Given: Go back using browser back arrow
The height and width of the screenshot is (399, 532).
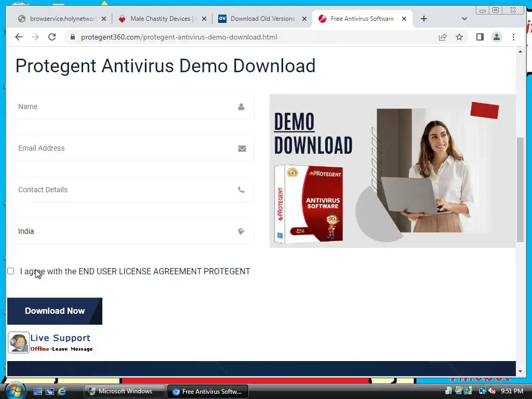Looking at the screenshot, I should coord(19,37).
